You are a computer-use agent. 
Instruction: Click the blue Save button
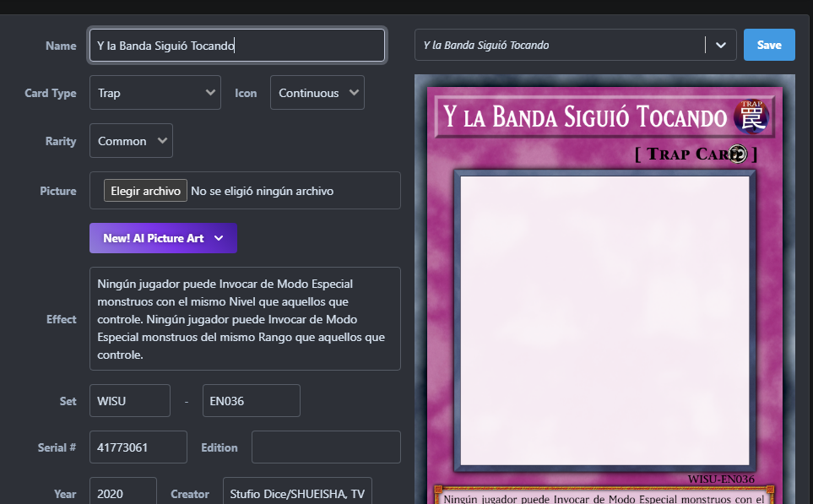tap(769, 45)
